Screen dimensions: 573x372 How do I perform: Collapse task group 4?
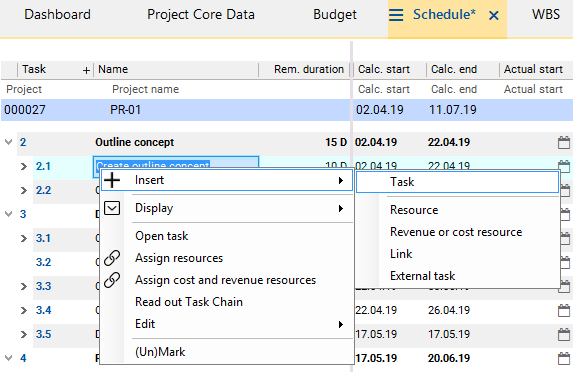coord(8,358)
